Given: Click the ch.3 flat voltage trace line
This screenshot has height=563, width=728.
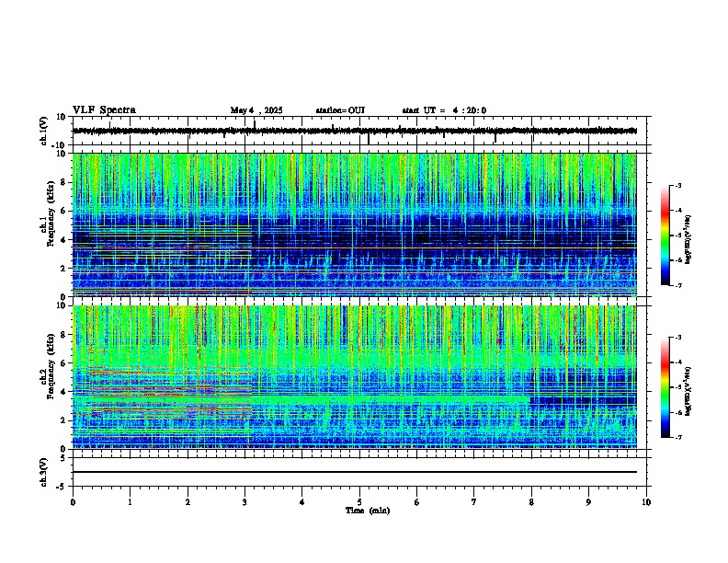Looking at the screenshot, I should (x=354, y=472).
